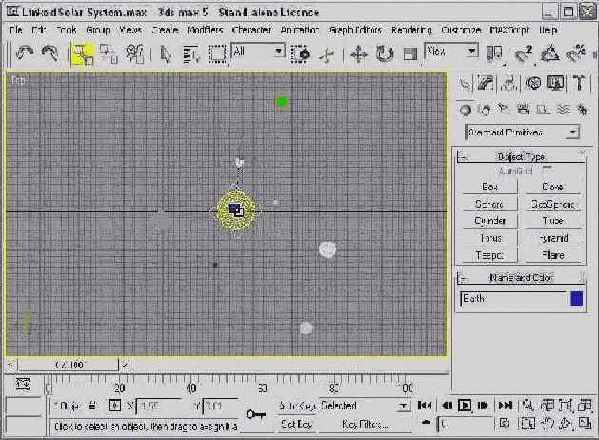
Task: Click the Go to End playback button
Action: [x=505, y=405]
